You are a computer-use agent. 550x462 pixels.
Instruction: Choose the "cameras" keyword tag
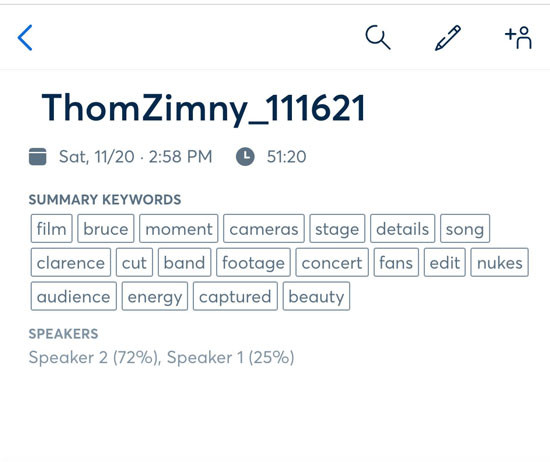(264, 229)
